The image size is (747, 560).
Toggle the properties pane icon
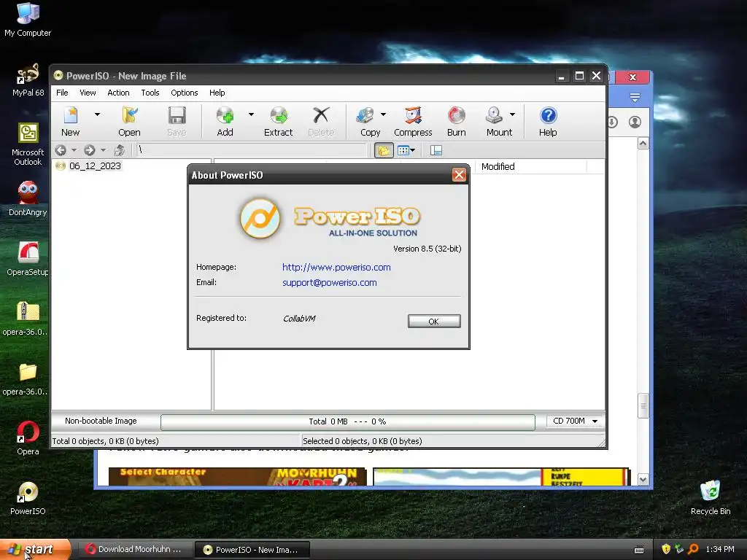tap(436, 150)
